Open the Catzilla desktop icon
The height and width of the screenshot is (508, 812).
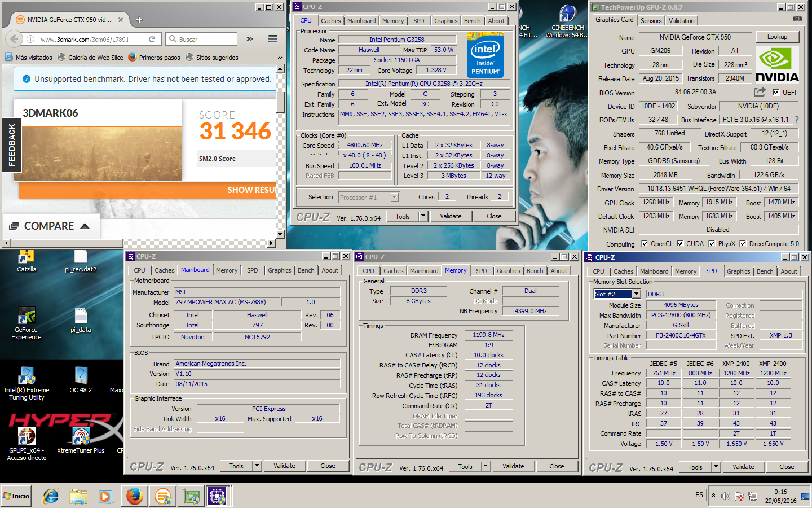tap(27, 261)
